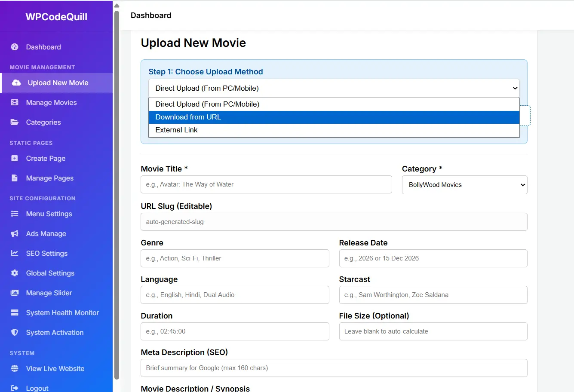574x392 pixels.
Task: Open Manage Movies page from sidebar
Action: click(x=51, y=102)
